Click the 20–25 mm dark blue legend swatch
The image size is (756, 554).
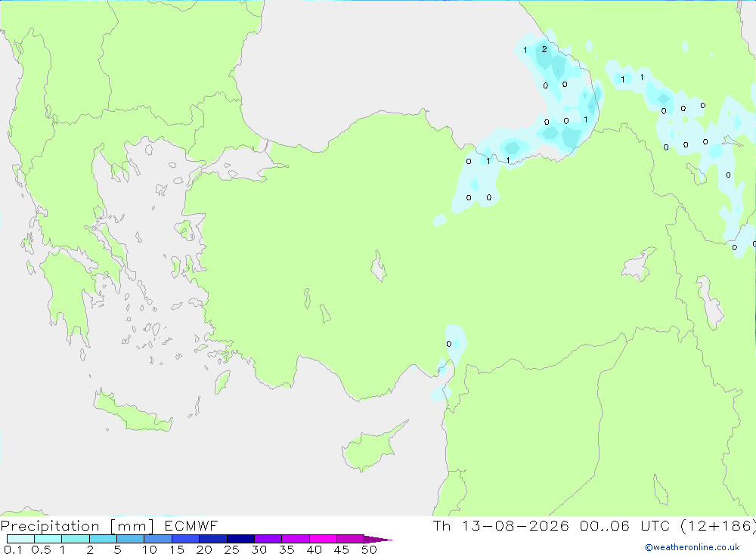tap(213, 539)
